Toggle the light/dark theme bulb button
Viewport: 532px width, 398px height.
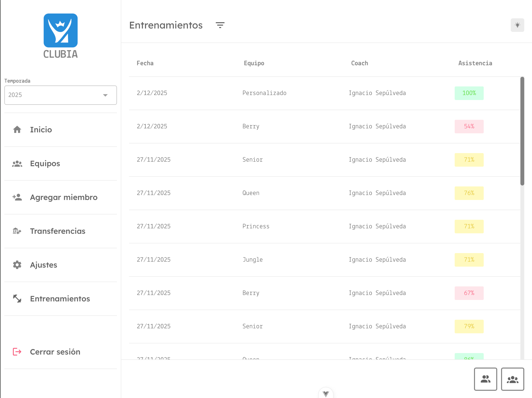(517, 25)
